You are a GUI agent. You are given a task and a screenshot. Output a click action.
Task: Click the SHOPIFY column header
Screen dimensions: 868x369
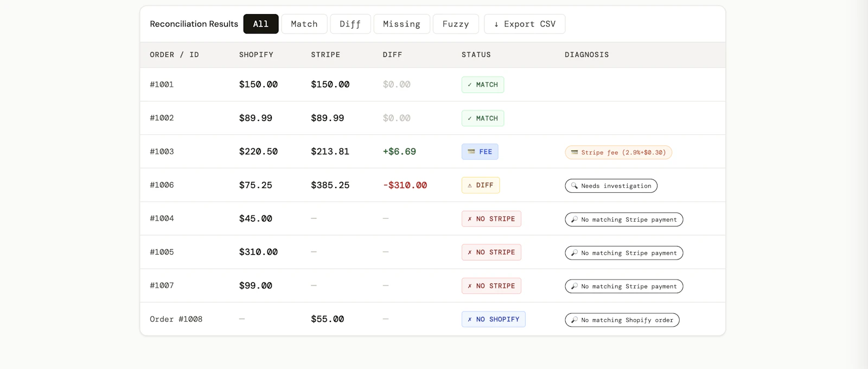pyautogui.click(x=257, y=55)
